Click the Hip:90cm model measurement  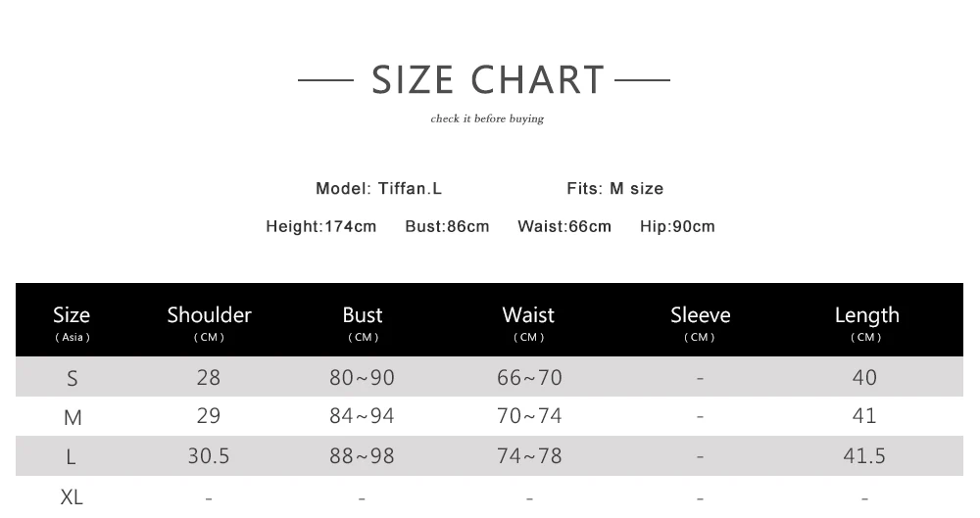pyautogui.click(x=677, y=227)
